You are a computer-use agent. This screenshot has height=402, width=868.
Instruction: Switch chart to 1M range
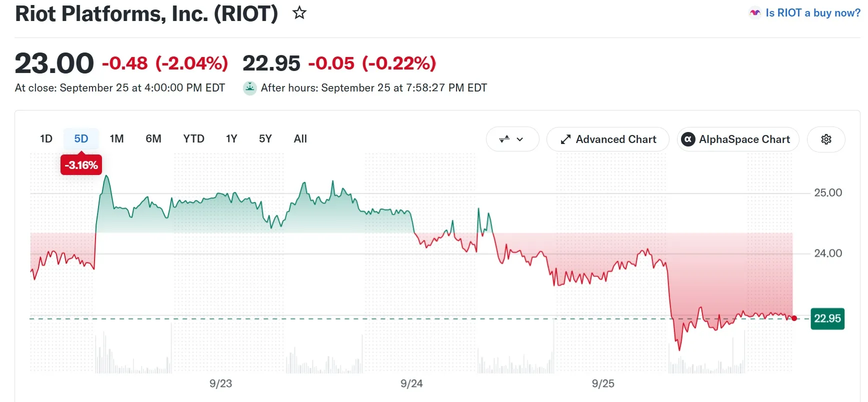click(x=116, y=138)
